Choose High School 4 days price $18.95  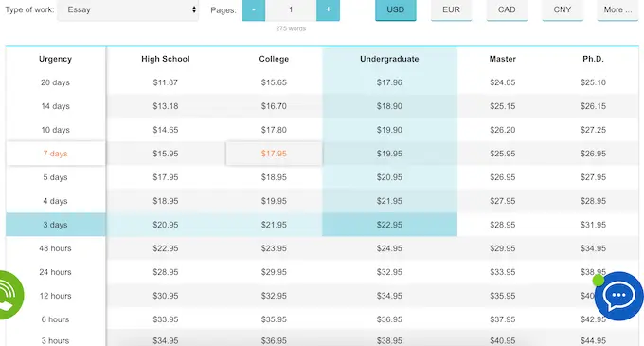click(x=166, y=201)
